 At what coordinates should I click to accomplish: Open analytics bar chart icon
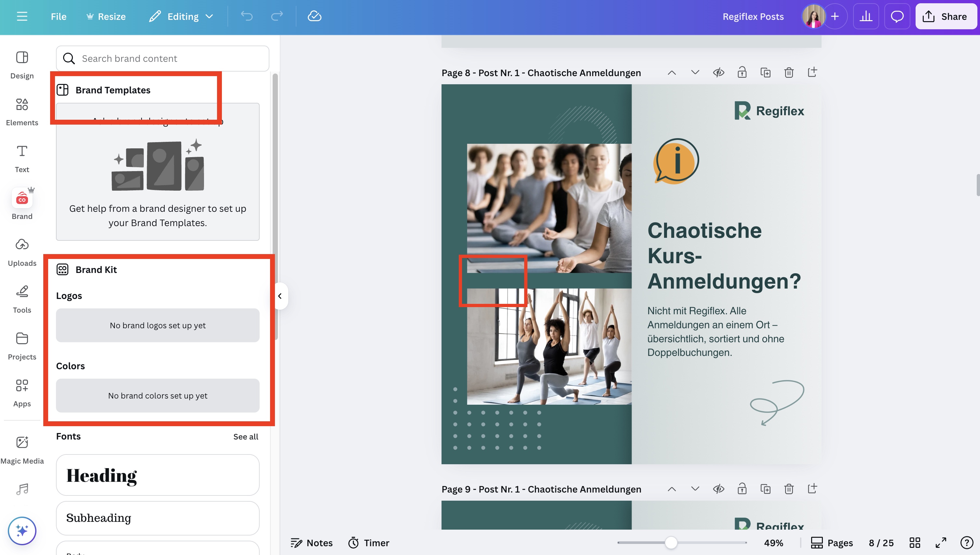coord(866,16)
